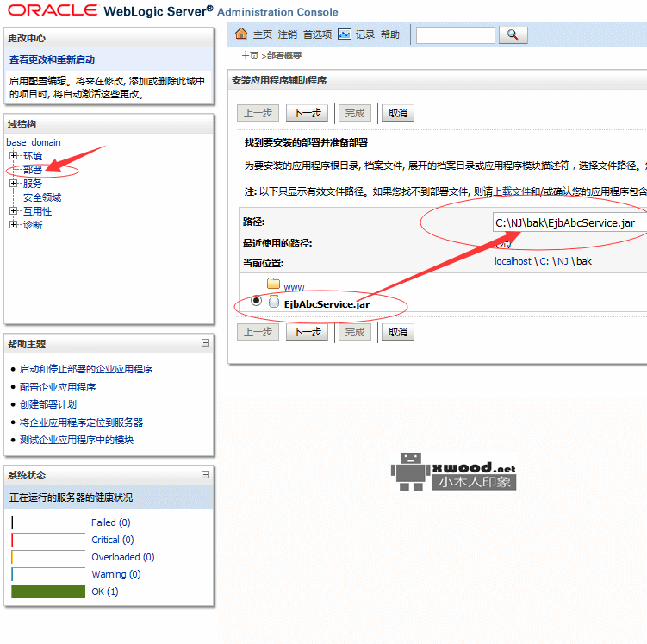Click the Overloaded (0) status link
The width and height of the screenshot is (647, 644).
[123, 557]
